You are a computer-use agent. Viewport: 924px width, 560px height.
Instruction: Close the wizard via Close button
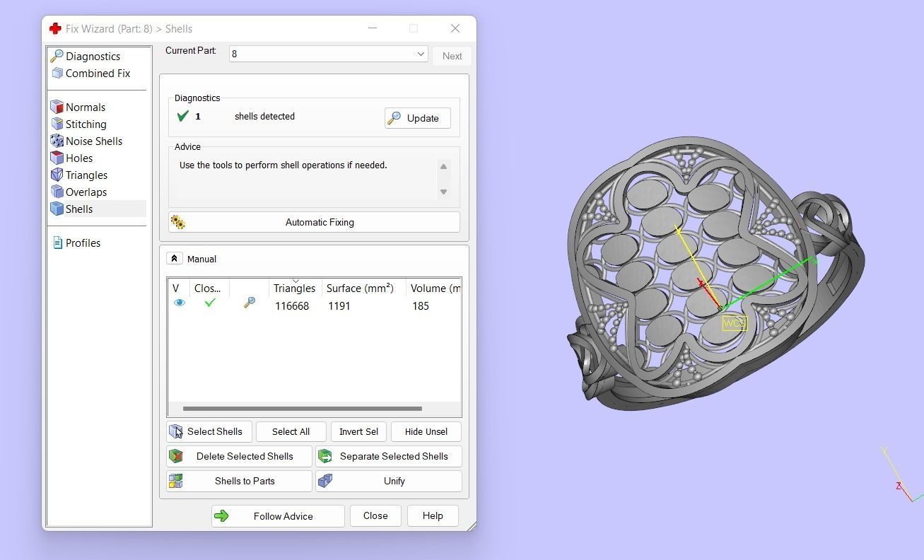(x=375, y=516)
